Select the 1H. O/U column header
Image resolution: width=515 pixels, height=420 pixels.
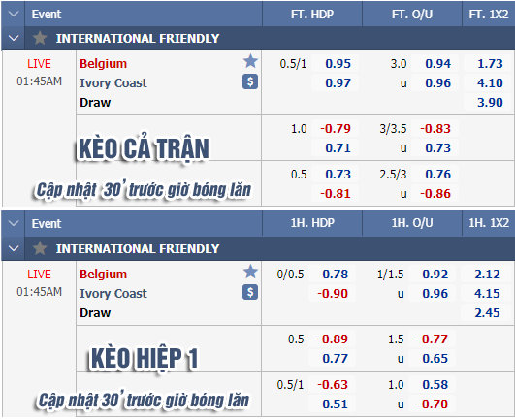tap(412, 223)
